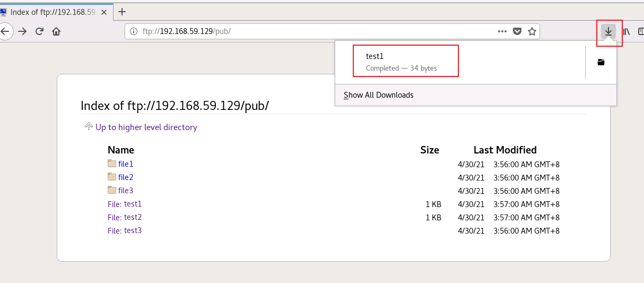The height and width of the screenshot is (283, 644).
Task: Toggle the Downloads toolbar button
Action: point(608,31)
